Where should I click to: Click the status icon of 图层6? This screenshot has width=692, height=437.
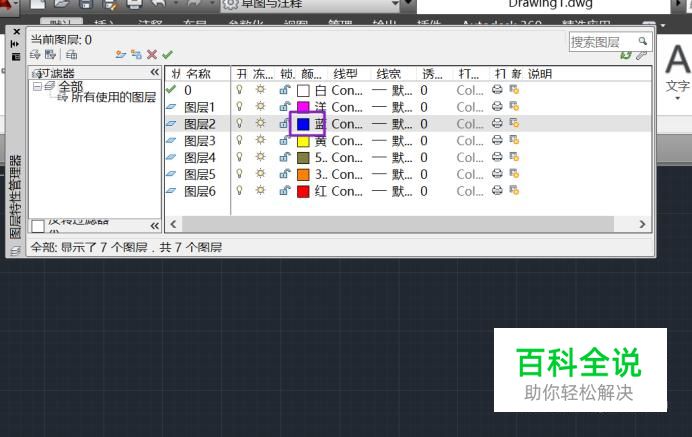pos(171,191)
